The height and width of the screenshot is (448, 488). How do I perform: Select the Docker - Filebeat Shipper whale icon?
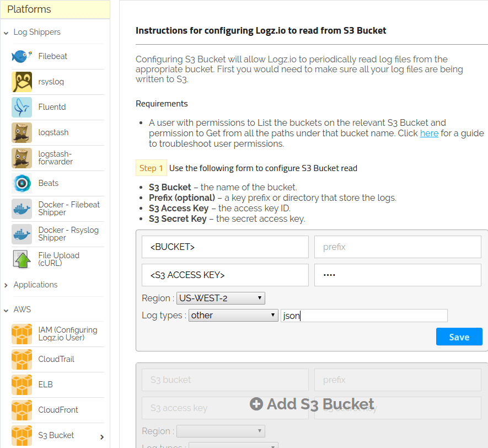pyautogui.click(x=22, y=209)
